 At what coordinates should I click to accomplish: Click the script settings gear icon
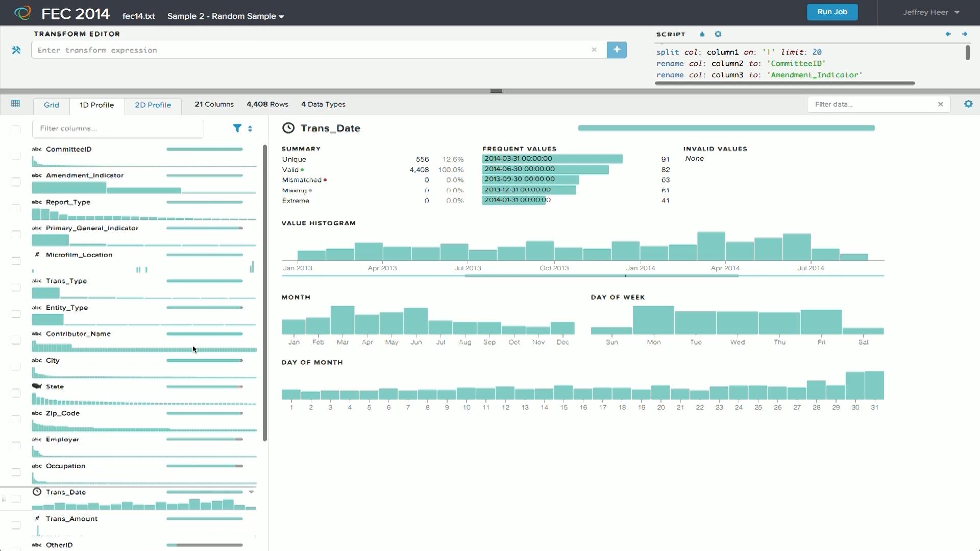coord(718,34)
